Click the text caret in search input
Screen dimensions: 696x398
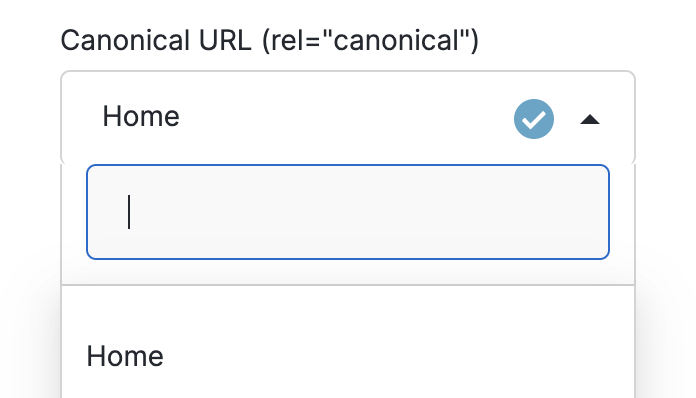point(129,212)
